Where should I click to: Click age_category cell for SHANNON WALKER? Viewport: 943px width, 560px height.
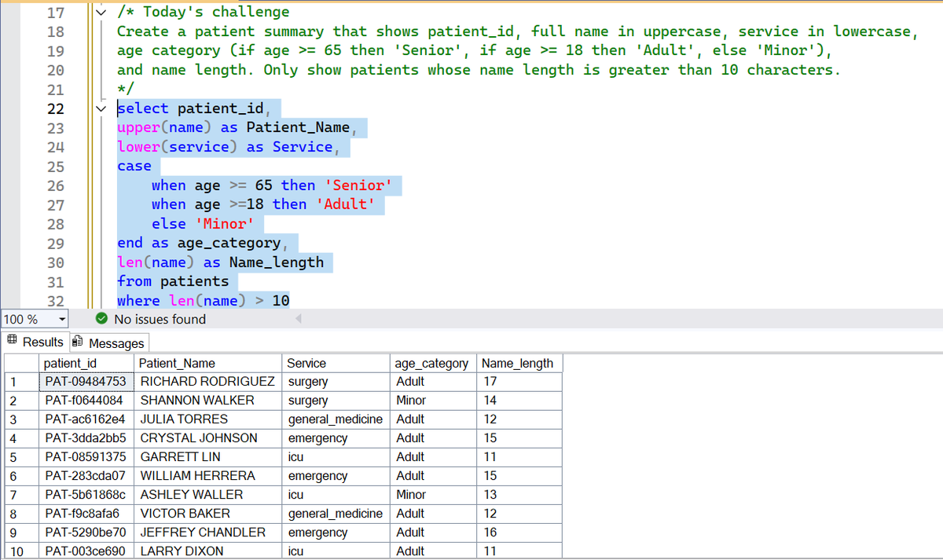point(433,401)
